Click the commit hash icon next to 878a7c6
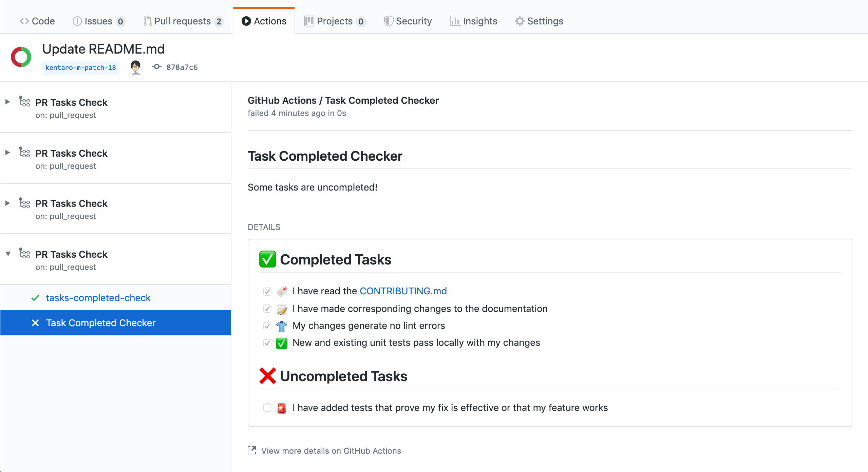The width and height of the screenshot is (868, 472). [x=156, y=67]
